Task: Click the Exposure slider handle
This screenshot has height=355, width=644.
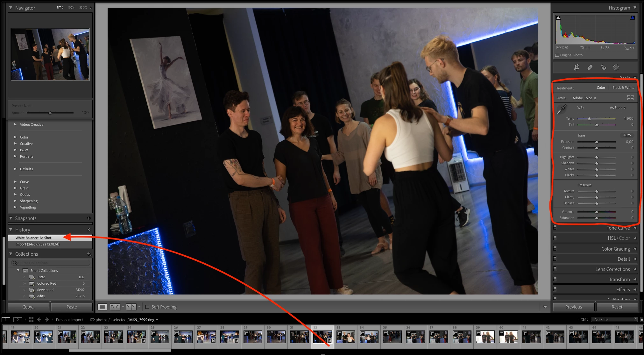Action: click(597, 142)
